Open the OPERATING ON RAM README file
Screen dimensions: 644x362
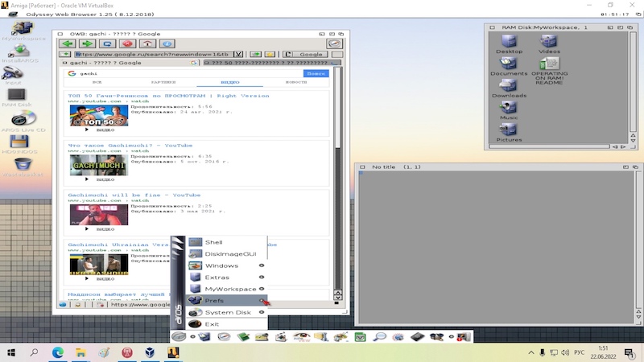[x=549, y=64]
